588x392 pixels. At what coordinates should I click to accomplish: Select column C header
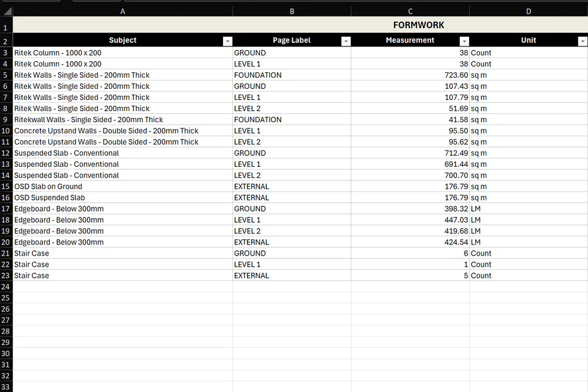click(x=410, y=11)
